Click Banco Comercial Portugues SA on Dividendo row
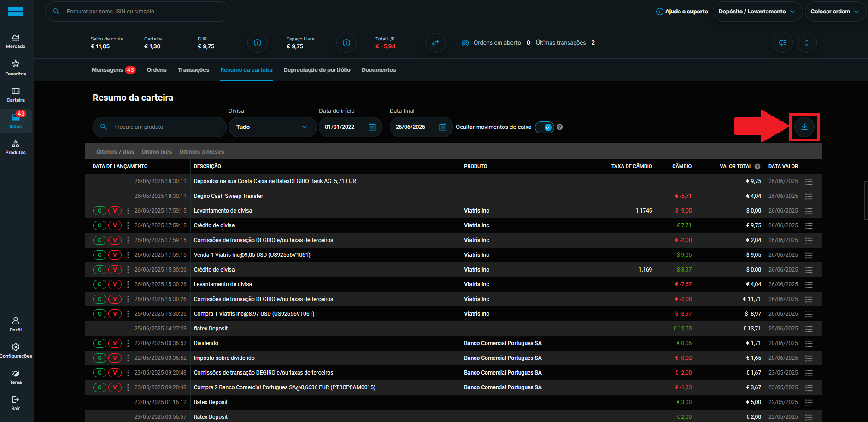Viewport: 868px width, 422px height. coord(503,343)
